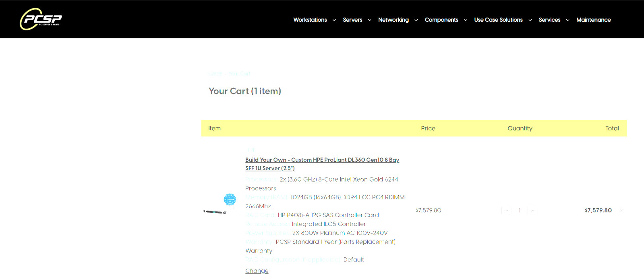The image size is (644, 280).
Task: Expand the Networking dropdown chevron
Action: 416,20
